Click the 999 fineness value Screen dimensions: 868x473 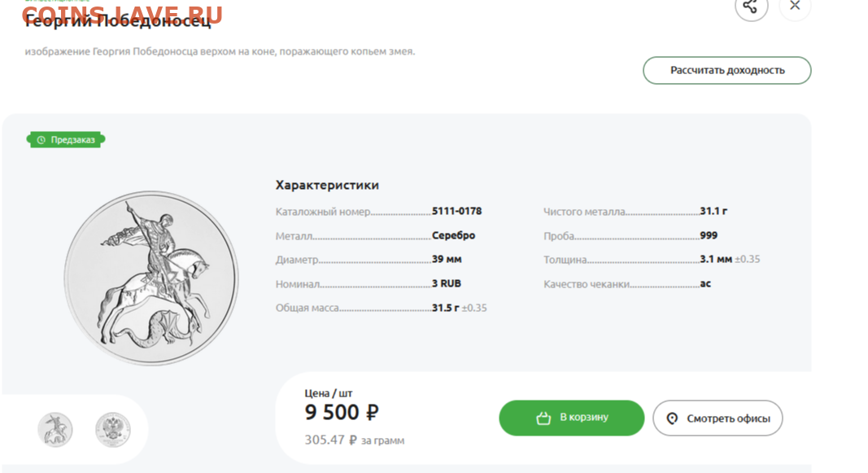pos(709,235)
